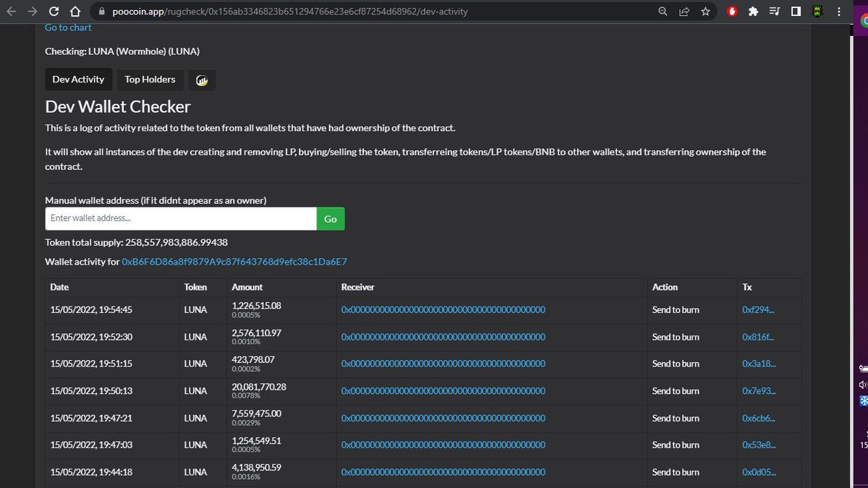The height and width of the screenshot is (488, 868).
Task: Toggle the browser side panel
Action: (x=796, y=12)
